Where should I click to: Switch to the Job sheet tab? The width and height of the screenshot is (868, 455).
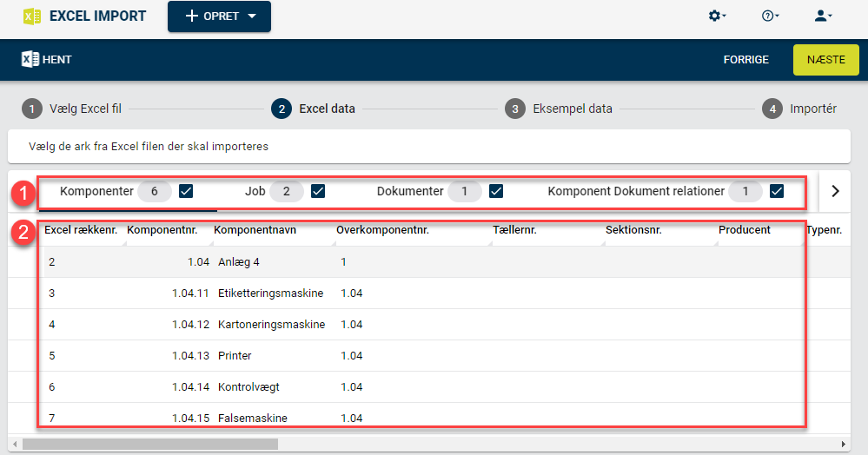coord(255,192)
